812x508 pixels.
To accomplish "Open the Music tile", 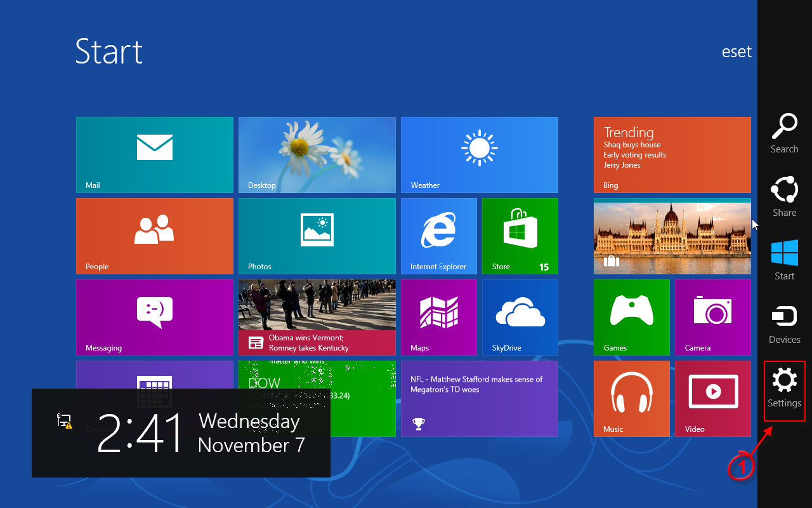I will [632, 399].
